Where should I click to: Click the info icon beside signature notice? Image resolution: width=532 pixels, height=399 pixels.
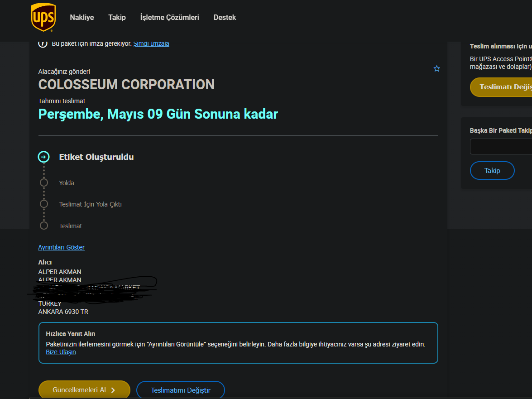[43, 44]
